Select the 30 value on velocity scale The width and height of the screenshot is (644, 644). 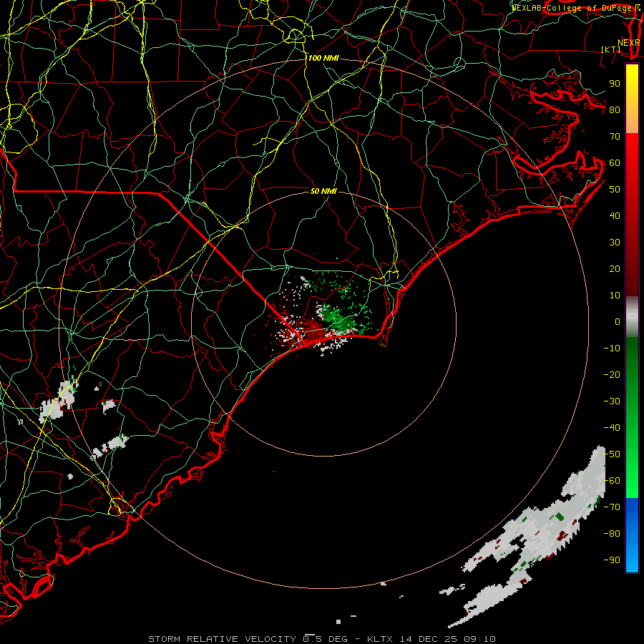pos(615,243)
